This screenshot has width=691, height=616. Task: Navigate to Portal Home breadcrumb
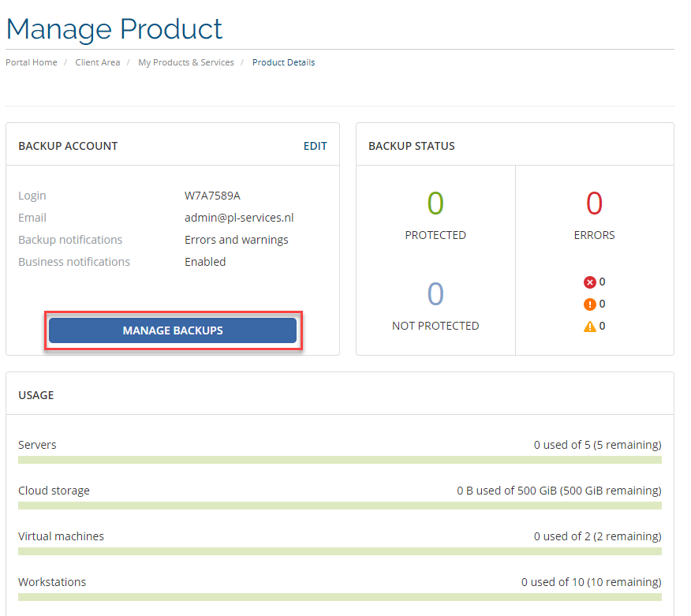pos(31,62)
